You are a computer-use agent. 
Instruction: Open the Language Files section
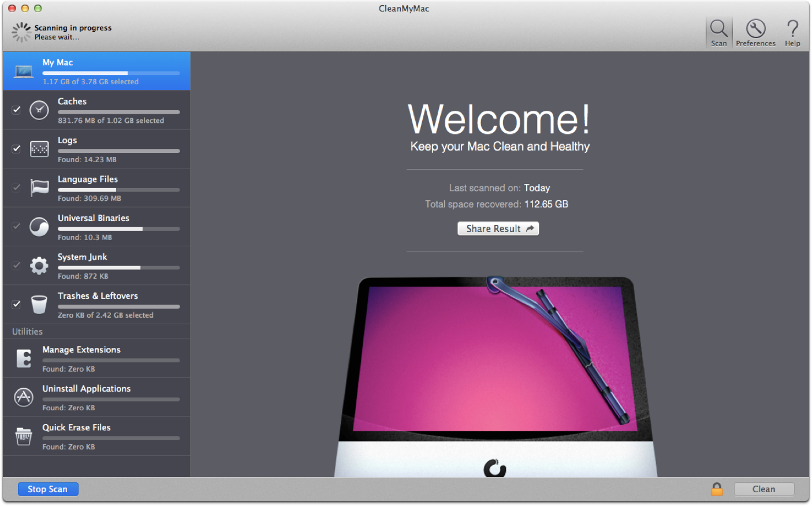96,188
